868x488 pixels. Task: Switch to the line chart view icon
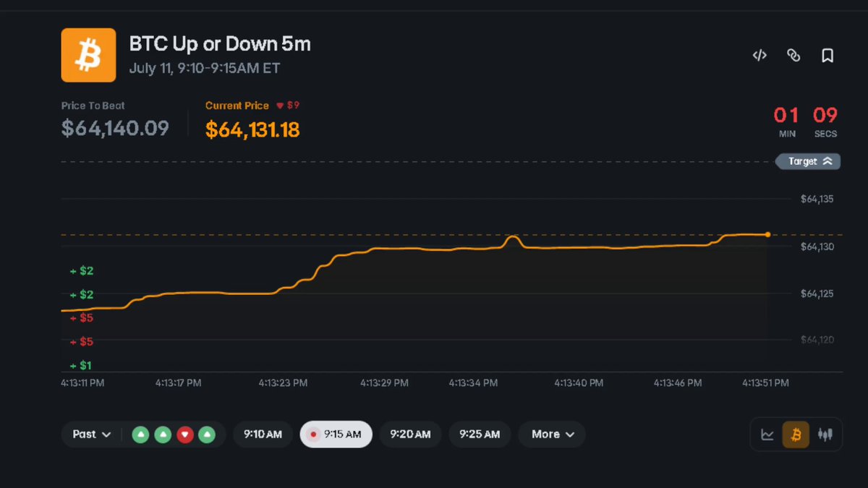pyautogui.click(x=767, y=435)
